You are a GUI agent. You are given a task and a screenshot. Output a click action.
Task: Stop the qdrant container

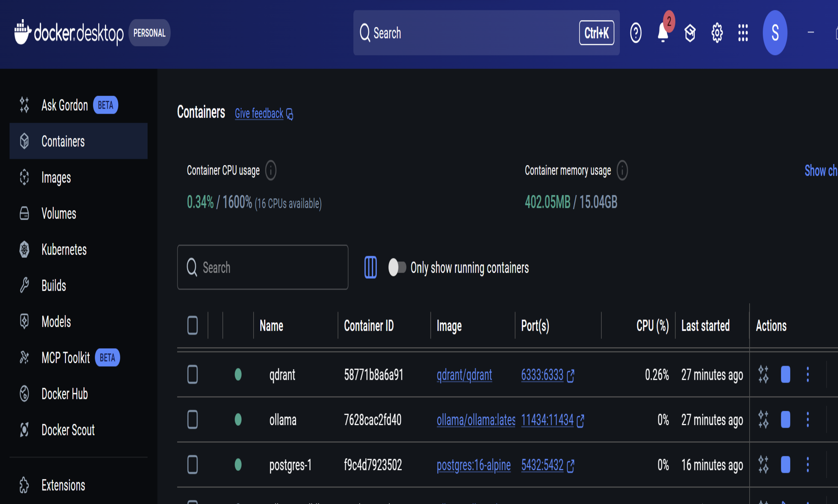785,375
